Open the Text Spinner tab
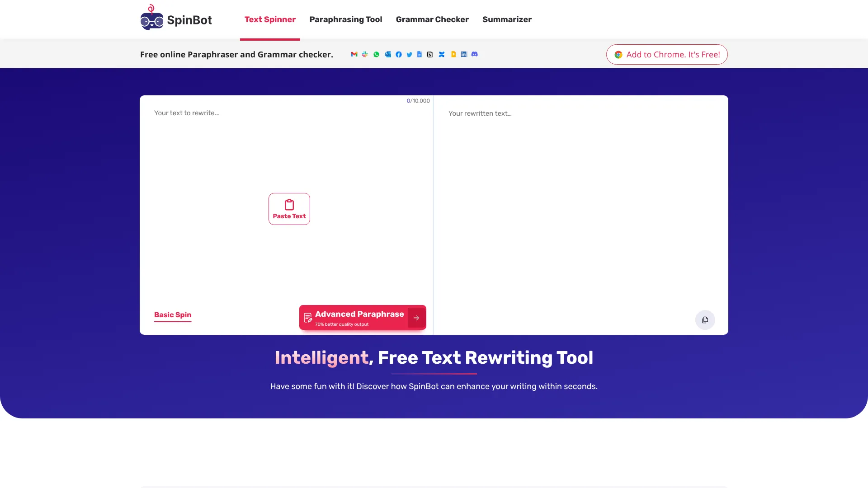 point(270,19)
